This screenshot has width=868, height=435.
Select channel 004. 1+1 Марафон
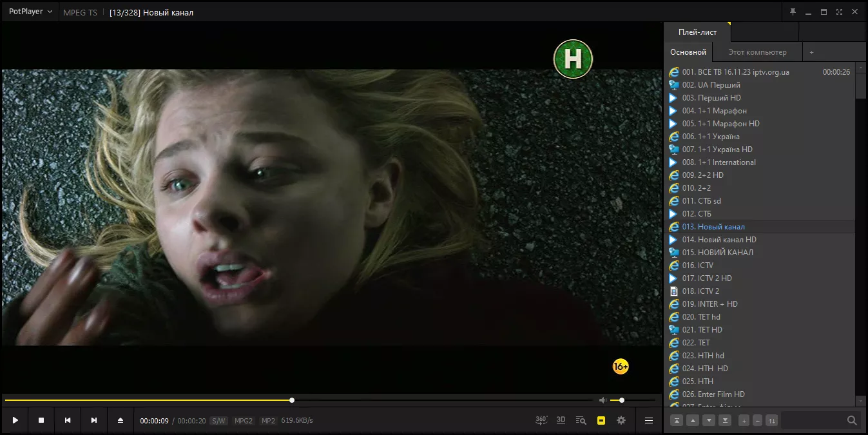point(760,111)
